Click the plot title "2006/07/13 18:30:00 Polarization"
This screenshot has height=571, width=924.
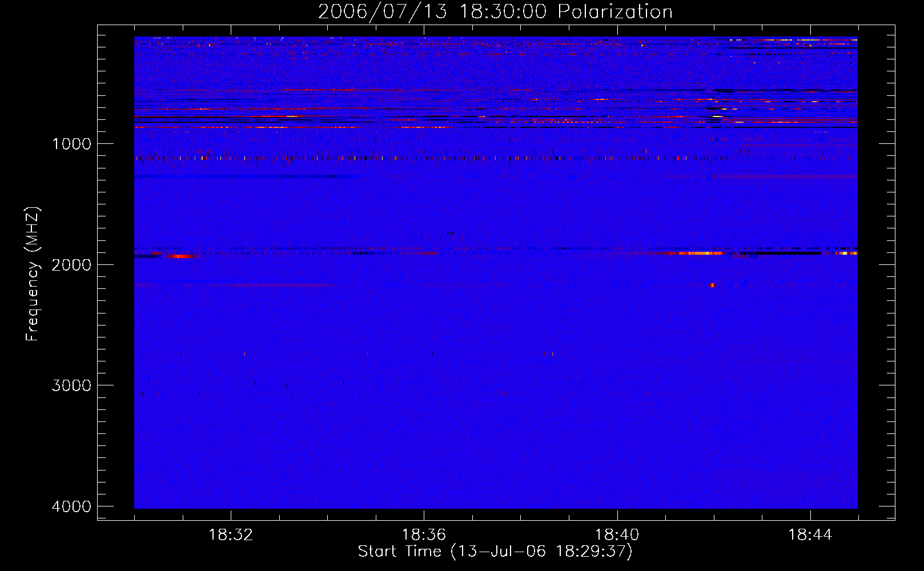(495, 11)
